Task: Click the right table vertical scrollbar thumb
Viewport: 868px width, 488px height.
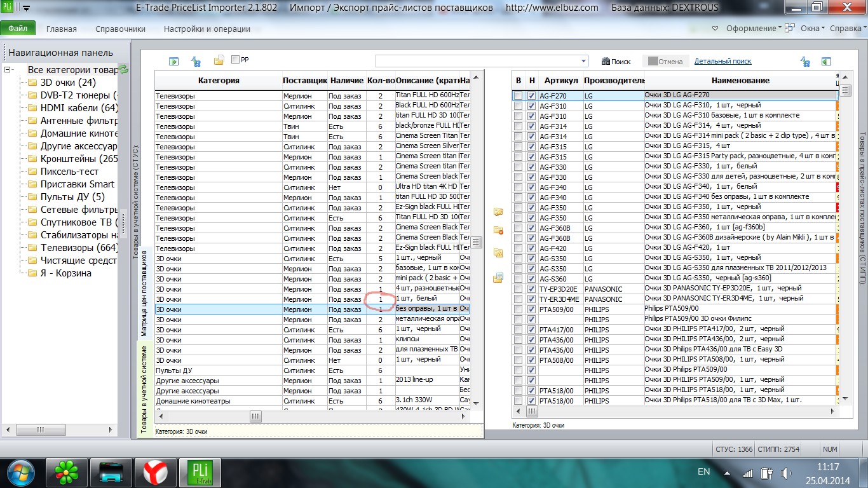Action: [846, 90]
